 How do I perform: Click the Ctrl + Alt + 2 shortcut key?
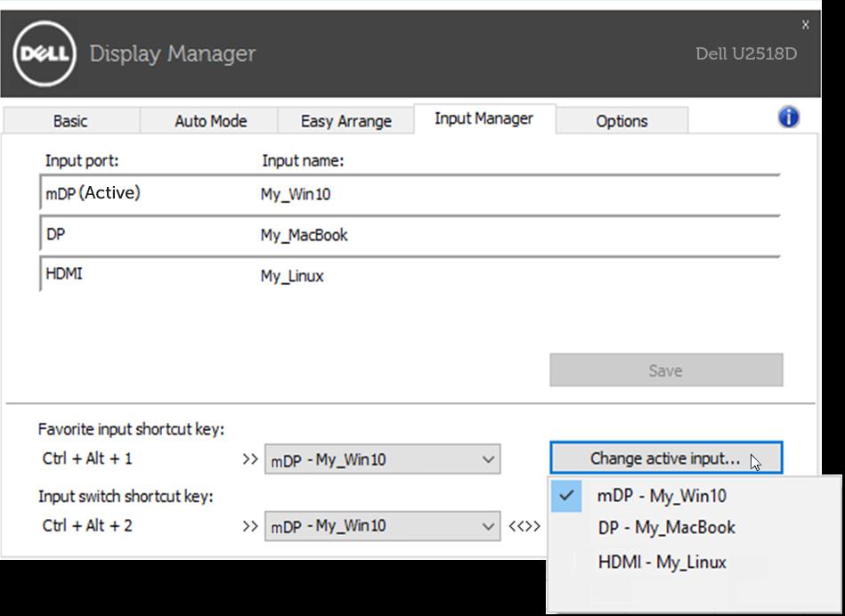87,525
